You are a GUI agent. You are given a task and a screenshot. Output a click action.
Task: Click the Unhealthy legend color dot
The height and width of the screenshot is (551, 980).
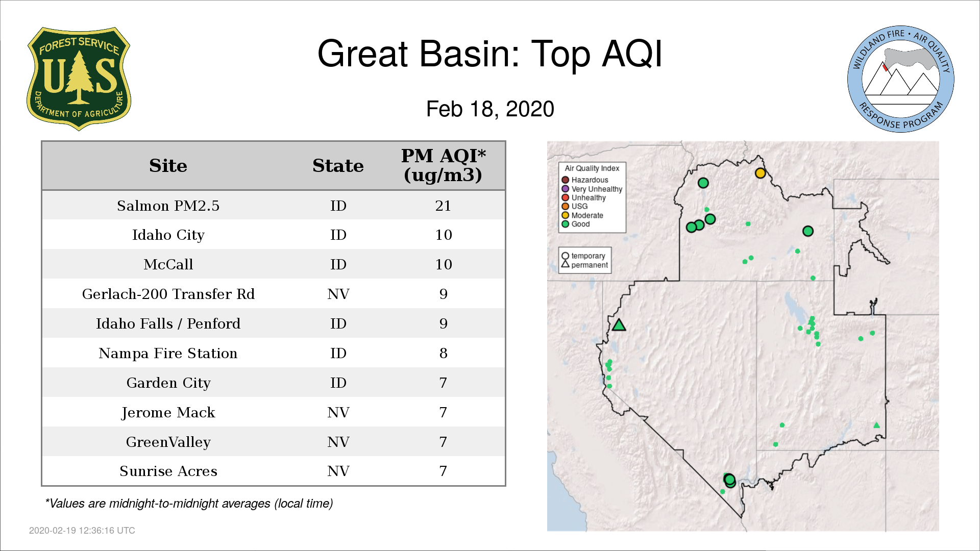click(x=565, y=197)
